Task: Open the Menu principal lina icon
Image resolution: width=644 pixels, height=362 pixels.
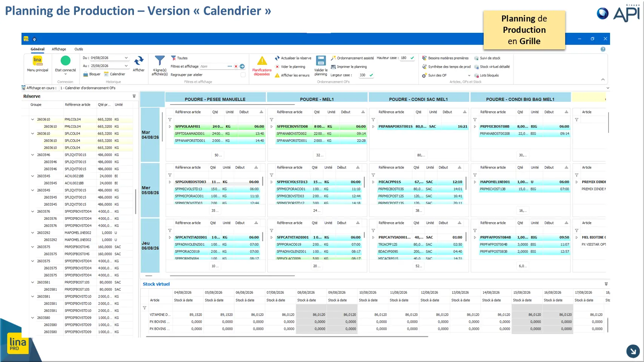Action: pos(37,61)
